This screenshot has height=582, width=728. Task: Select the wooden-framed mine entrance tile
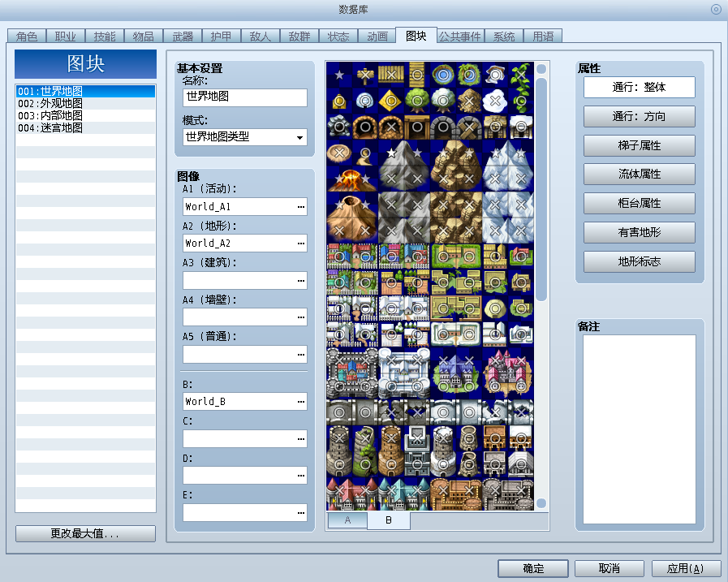coord(417,127)
